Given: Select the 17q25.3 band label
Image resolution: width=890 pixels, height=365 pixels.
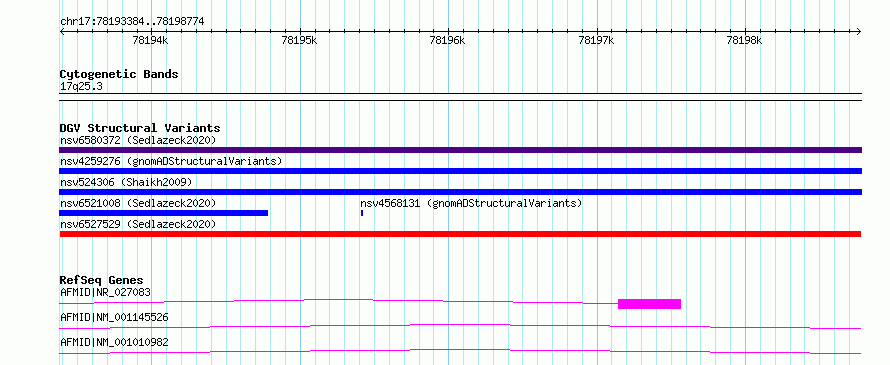Looking at the screenshot, I should pos(81,87).
